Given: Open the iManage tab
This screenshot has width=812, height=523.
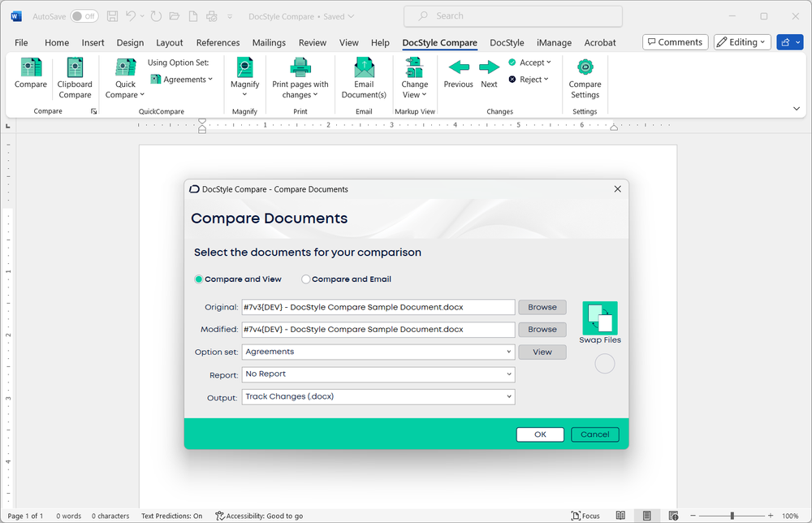Looking at the screenshot, I should 554,42.
